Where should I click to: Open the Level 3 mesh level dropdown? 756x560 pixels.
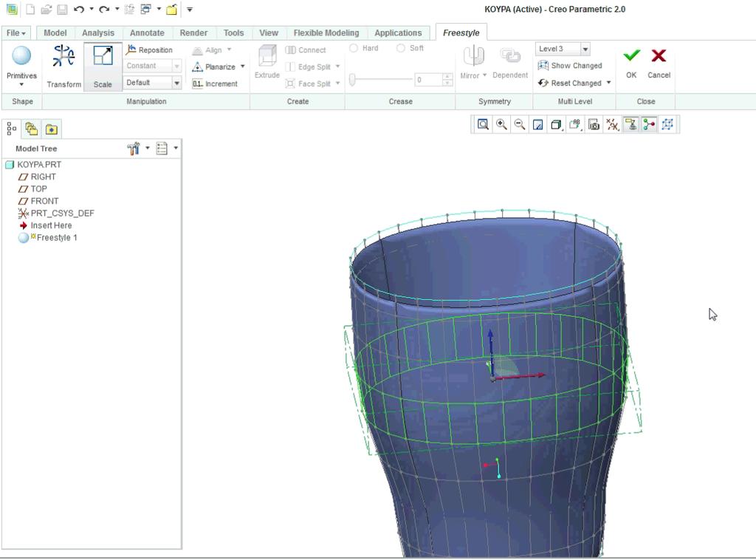[585, 49]
